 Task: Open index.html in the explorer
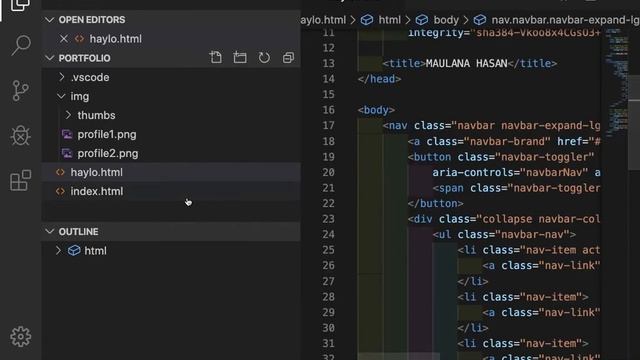pos(97,191)
